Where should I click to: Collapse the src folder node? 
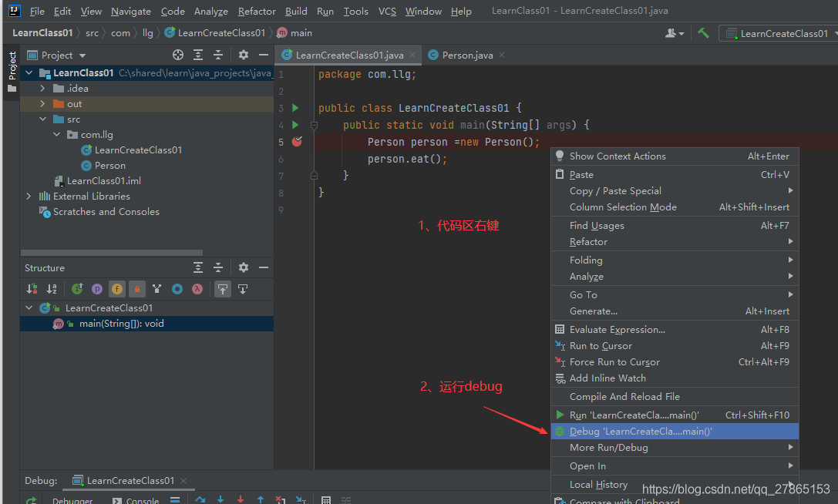(x=43, y=119)
